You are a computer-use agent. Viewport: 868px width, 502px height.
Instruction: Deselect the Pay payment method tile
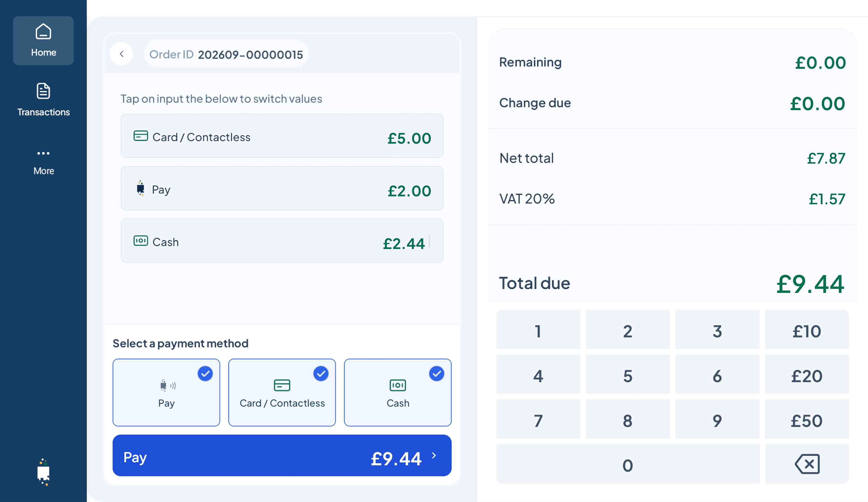point(166,392)
